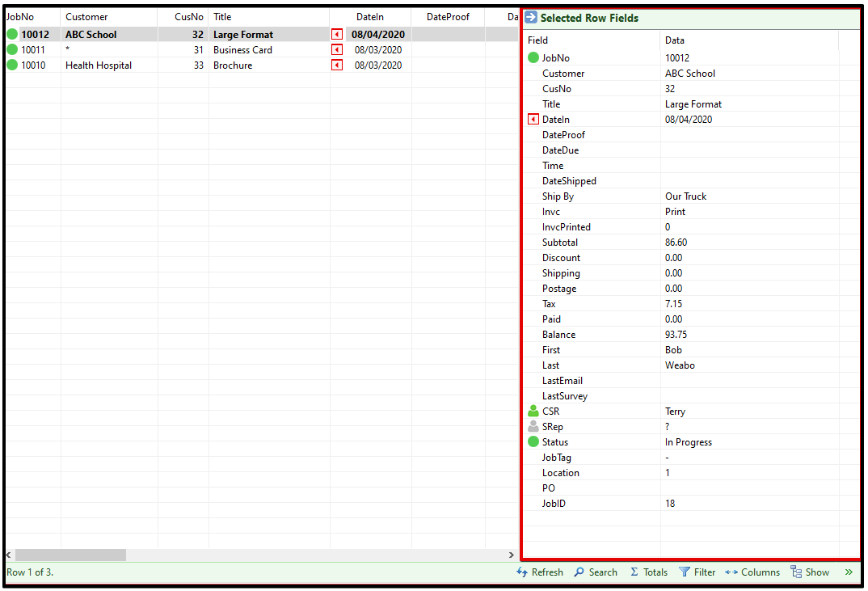Click the green person icon beside CSR
Viewport: 868px width, 591px height.
[533, 411]
